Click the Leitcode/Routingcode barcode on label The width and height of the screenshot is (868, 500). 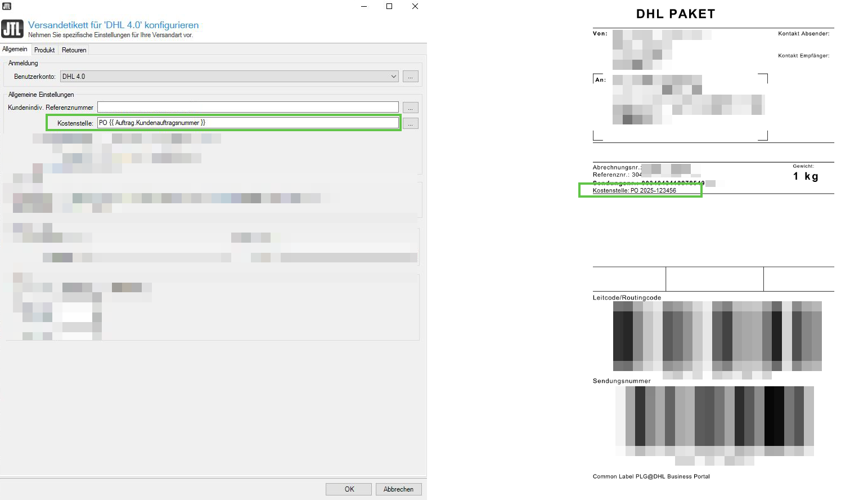click(x=717, y=336)
